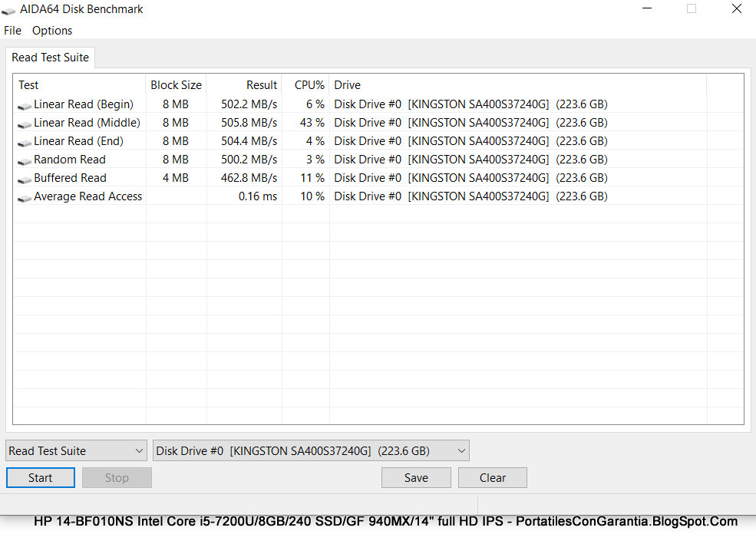Click the 43 % CPU value
The height and width of the screenshot is (544, 756).
[x=312, y=123]
